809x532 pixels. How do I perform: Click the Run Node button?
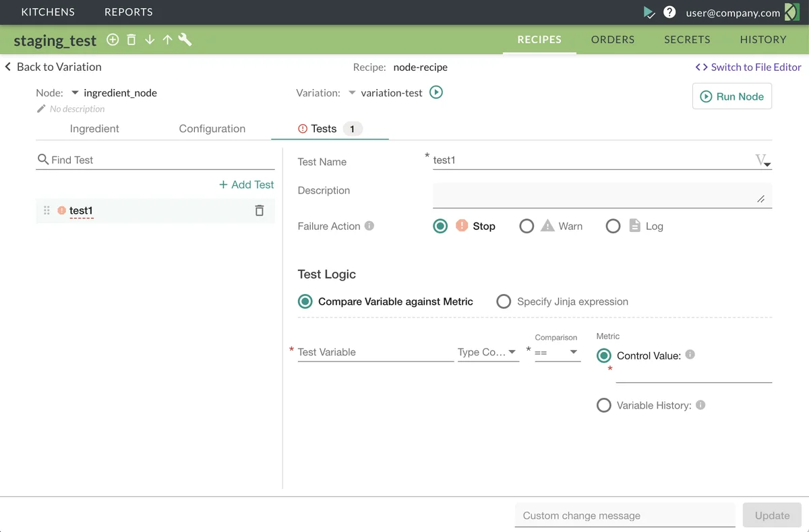731,96
